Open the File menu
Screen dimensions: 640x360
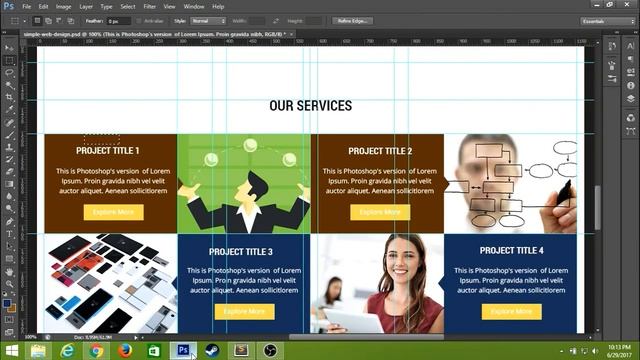click(x=27, y=7)
